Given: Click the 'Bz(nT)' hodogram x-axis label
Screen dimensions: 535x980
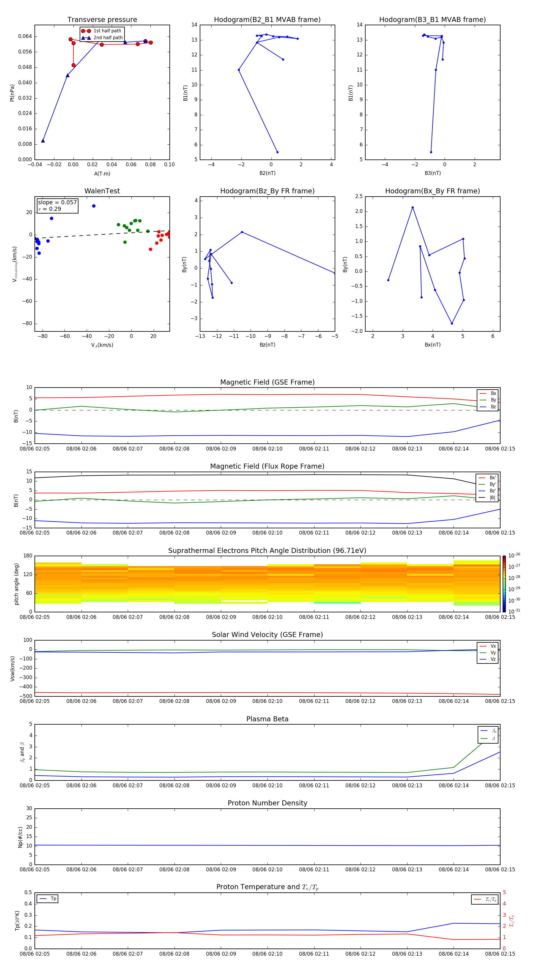Looking at the screenshot, I should point(267,345).
